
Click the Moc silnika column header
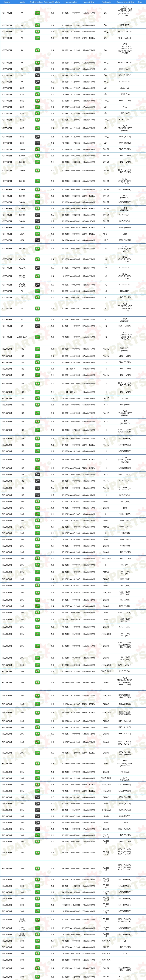tap(89, 2)
